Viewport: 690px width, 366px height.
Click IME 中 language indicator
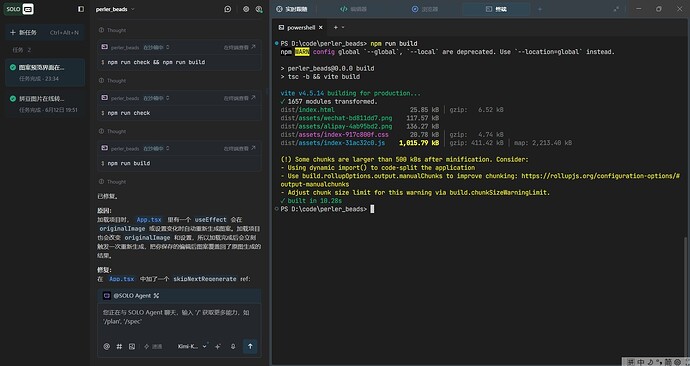(x=641, y=362)
